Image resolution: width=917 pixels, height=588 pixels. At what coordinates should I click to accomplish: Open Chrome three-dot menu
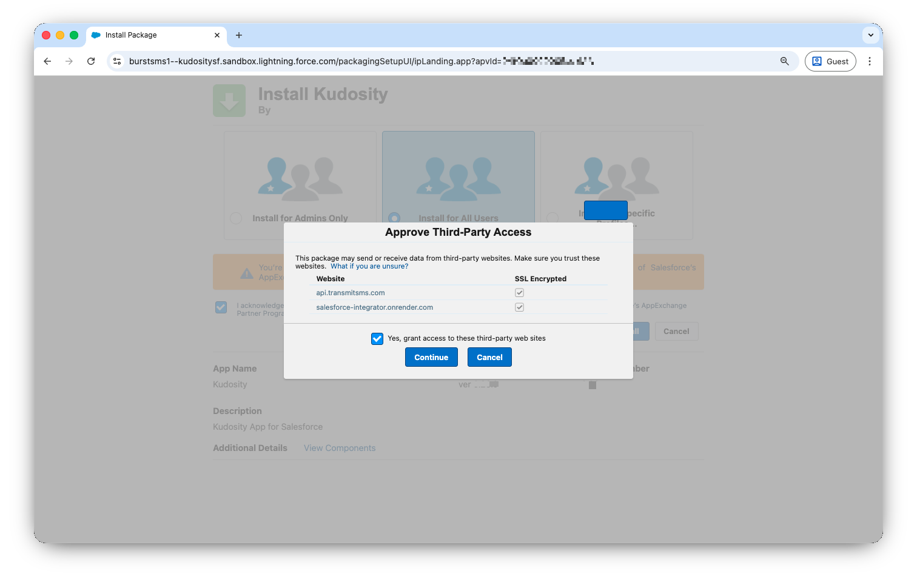tap(869, 61)
